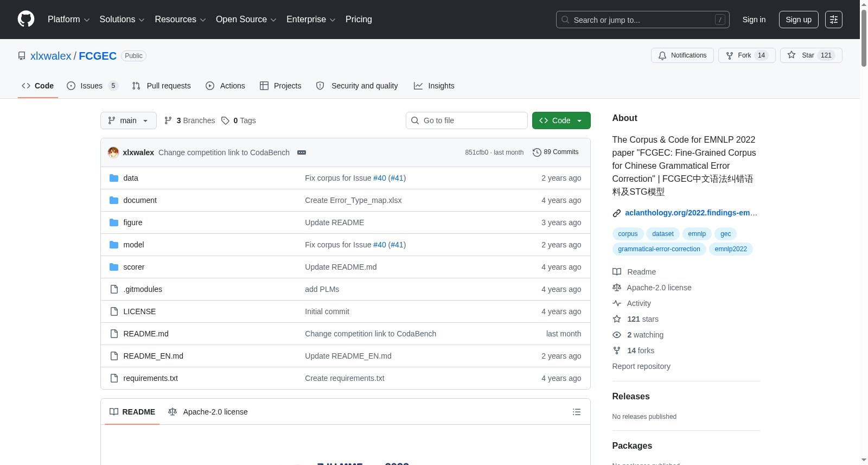The width and height of the screenshot is (868, 465).
Task: Expand the Resources menu
Action: 180,20
